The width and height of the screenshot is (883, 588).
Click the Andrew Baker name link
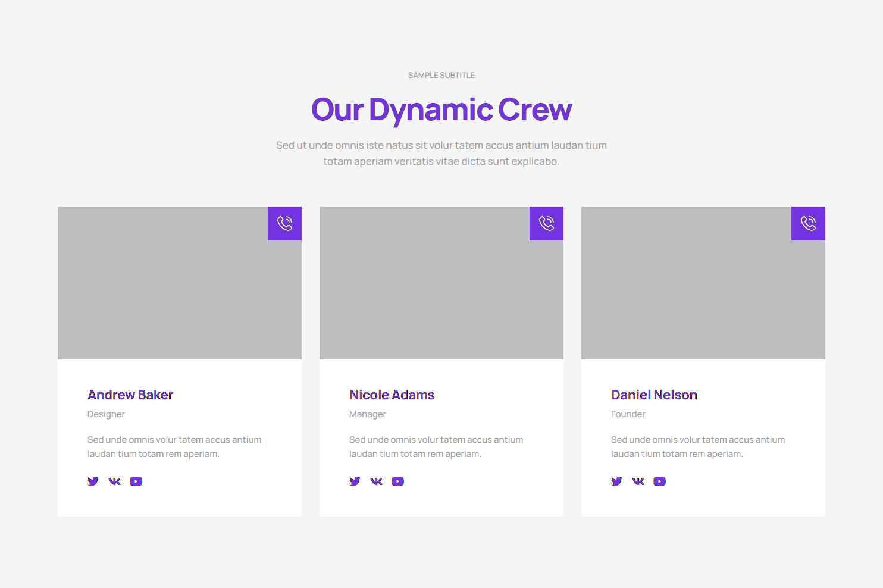pos(130,395)
